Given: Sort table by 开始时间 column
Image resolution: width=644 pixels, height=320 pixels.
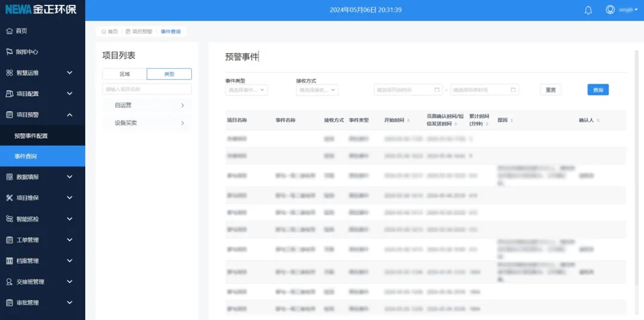Looking at the screenshot, I should [397, 121].
